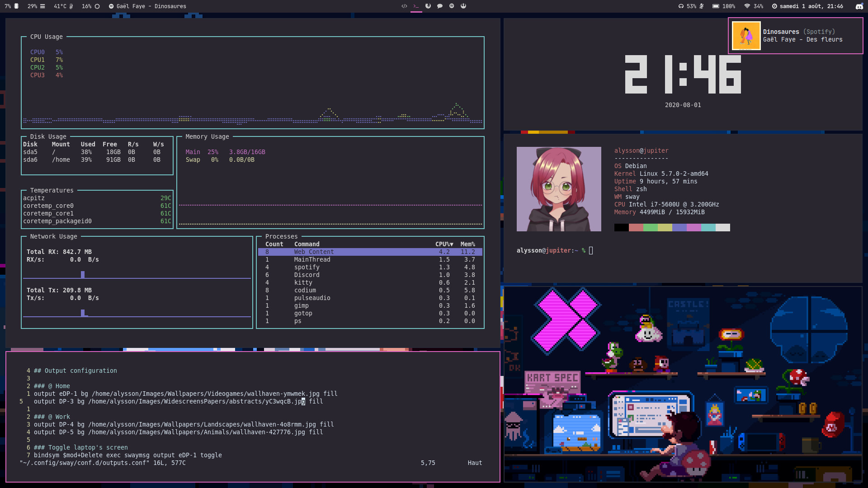
Task: Sort processes by the CPU% column header
Action: coord(444,244)
